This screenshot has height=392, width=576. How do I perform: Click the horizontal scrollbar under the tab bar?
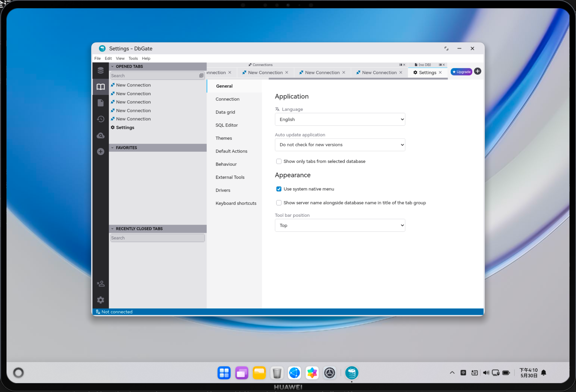click(358, 79)
